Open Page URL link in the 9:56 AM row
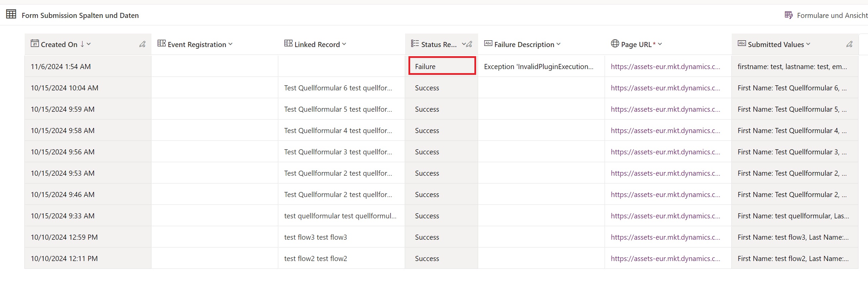868x281 pixels. (x=665, y=152)
